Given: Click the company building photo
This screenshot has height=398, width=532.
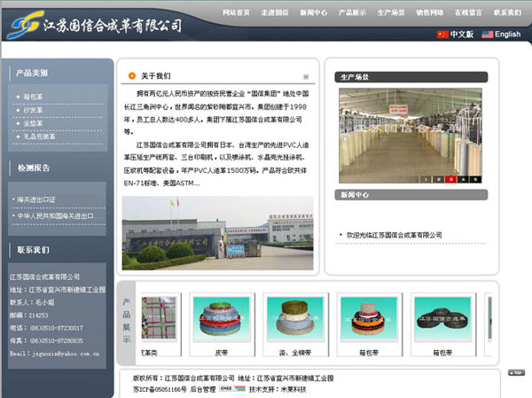Looking at the screenshot, I should [x=217, y=233].
